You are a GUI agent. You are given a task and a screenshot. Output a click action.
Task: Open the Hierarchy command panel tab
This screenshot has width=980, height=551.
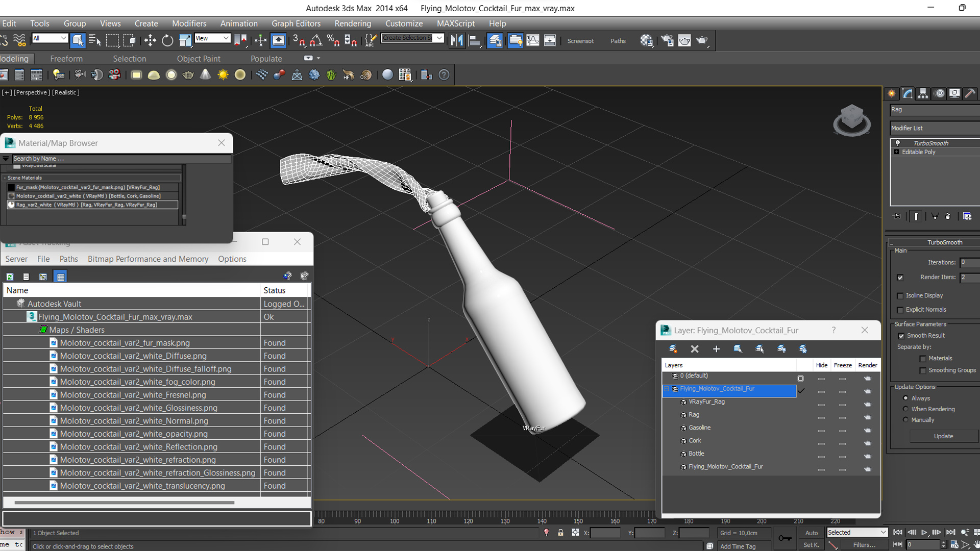pyautogui.click(x=923, y=93)
